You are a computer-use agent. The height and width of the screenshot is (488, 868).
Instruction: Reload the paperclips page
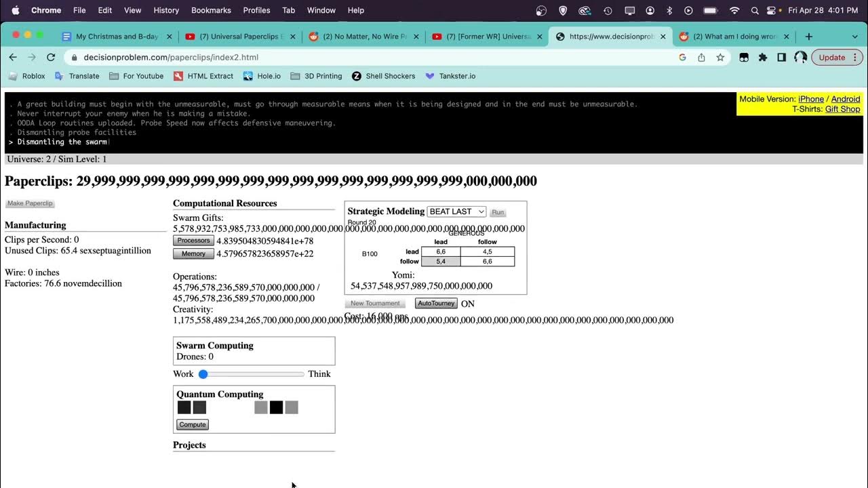pos(51,58)
